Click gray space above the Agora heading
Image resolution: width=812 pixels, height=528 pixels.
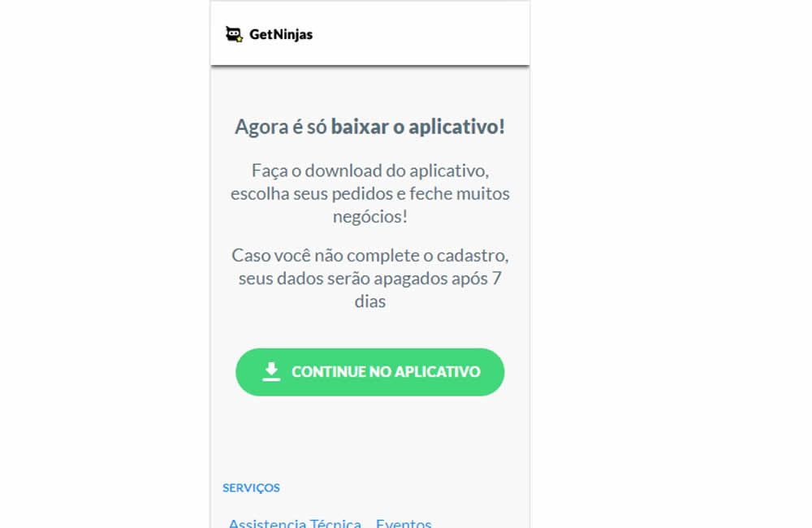[x=370, y=91]
